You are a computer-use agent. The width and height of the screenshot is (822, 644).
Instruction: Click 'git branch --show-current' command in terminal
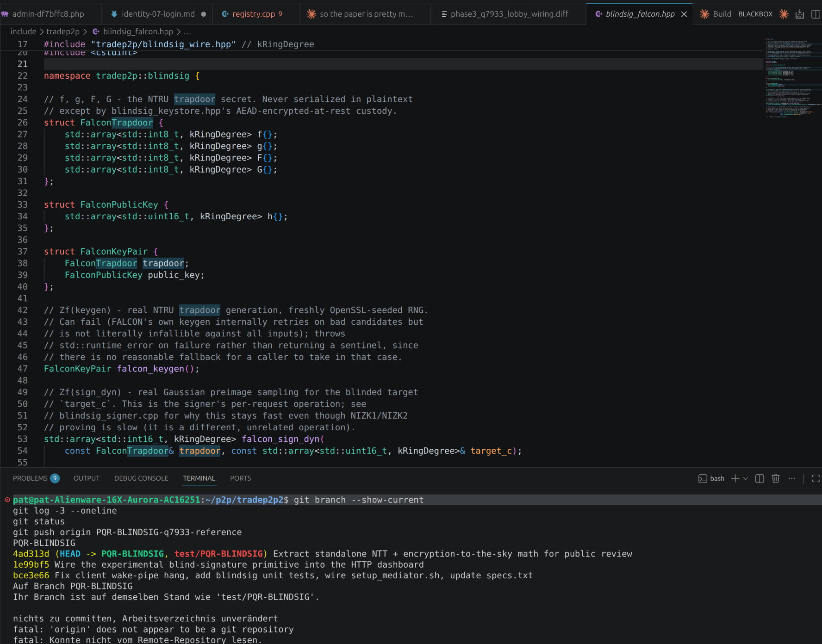(x=359, y=500)
